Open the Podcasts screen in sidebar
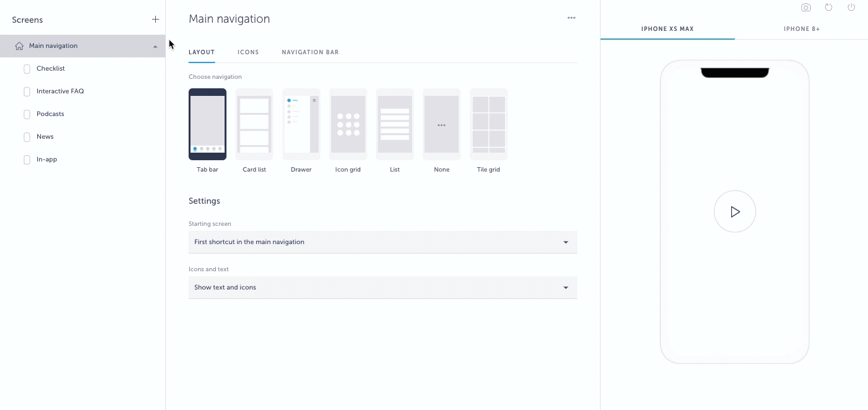The image size is (868, 410). [x=50, y=114]
